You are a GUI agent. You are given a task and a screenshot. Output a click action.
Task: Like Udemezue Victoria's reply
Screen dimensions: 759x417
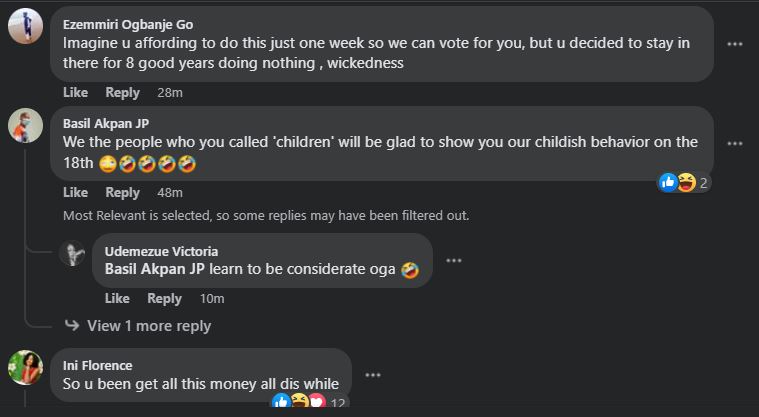118,298
